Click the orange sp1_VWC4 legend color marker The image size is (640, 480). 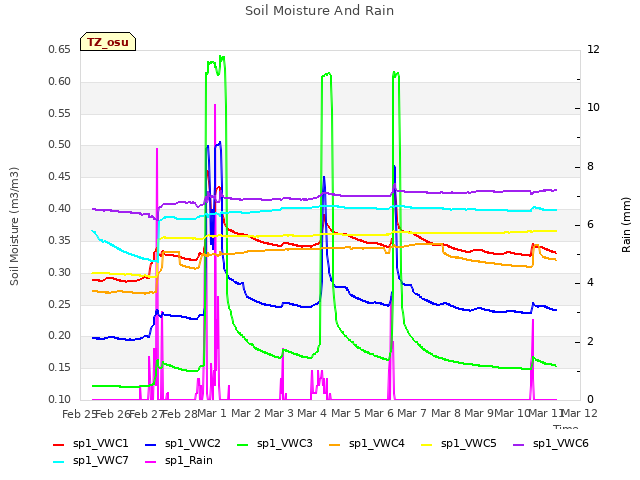coord(335,445)
